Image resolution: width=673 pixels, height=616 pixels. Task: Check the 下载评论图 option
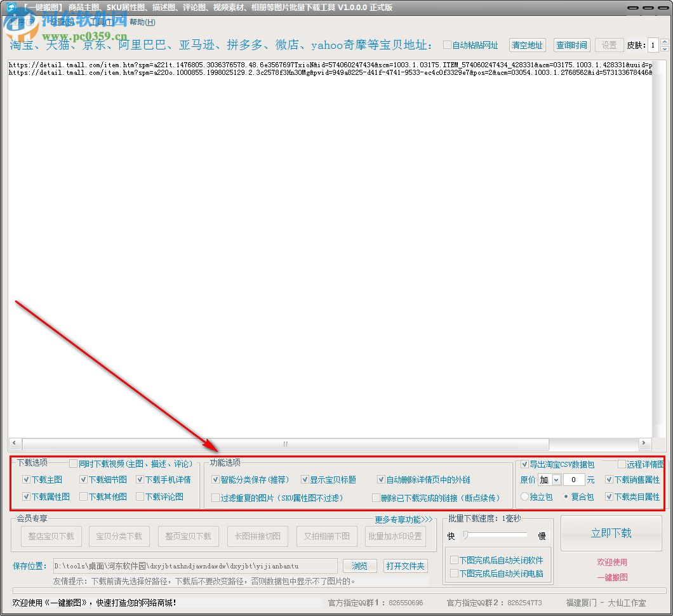(140, 497)
